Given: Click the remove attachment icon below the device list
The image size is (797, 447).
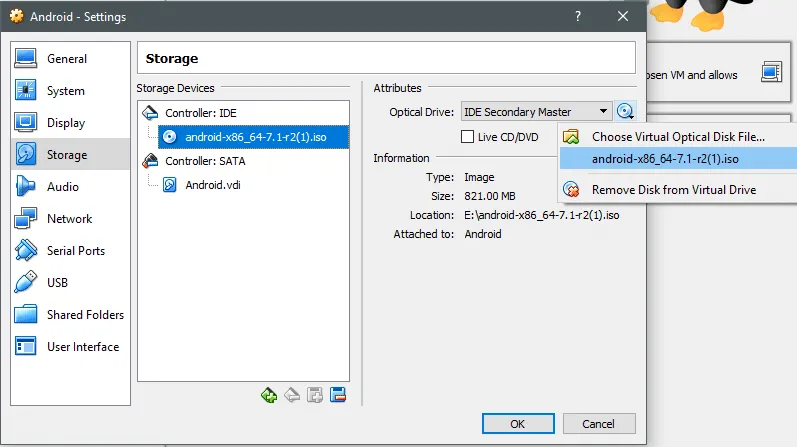Looking at the screenshot, I should [338, 395].
